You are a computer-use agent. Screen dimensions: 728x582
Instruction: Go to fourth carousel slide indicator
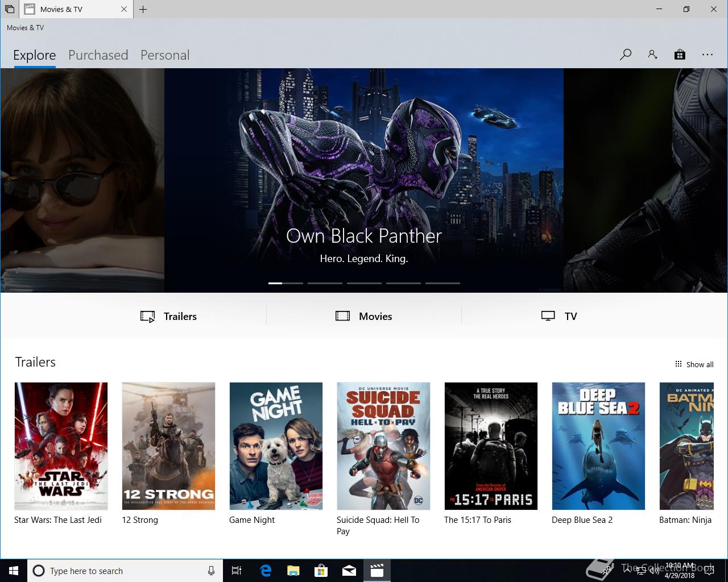403,283
